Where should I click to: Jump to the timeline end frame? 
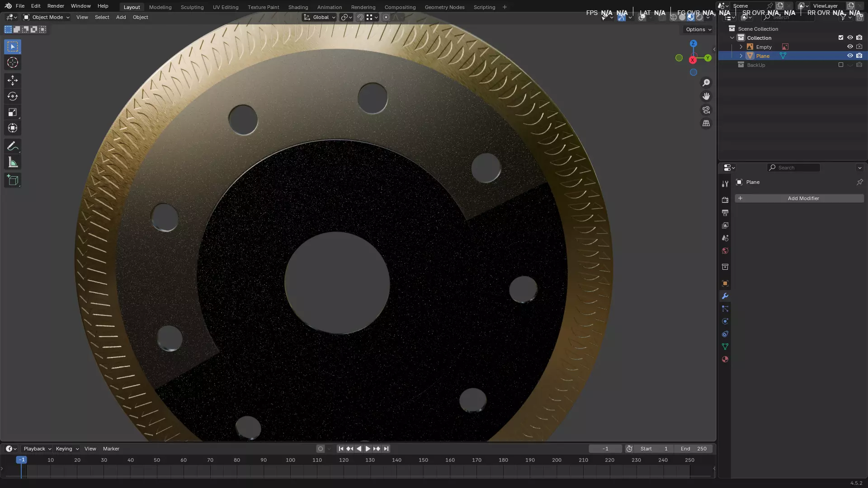tap(386, 449)
